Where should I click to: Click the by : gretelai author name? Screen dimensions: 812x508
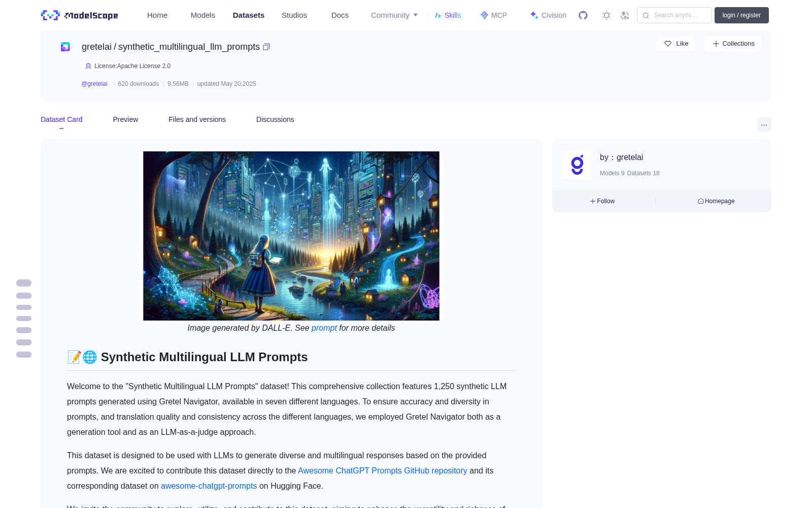point(621,157)
